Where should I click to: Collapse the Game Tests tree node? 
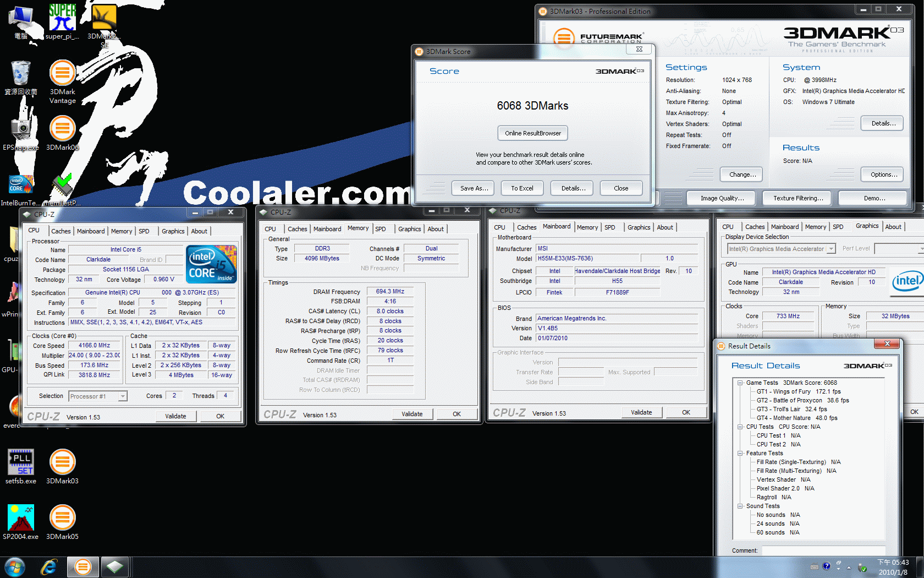coord(740,383)
